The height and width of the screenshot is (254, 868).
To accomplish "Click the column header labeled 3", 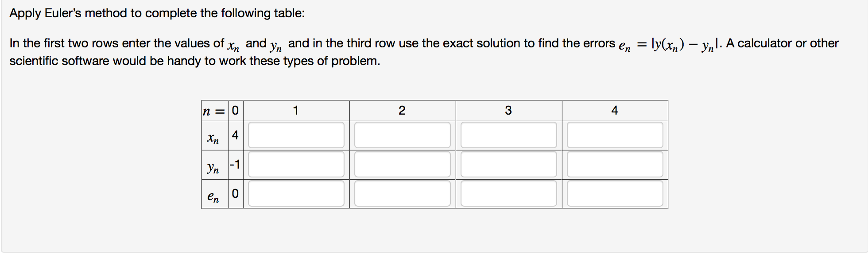I will click(508, 110).
